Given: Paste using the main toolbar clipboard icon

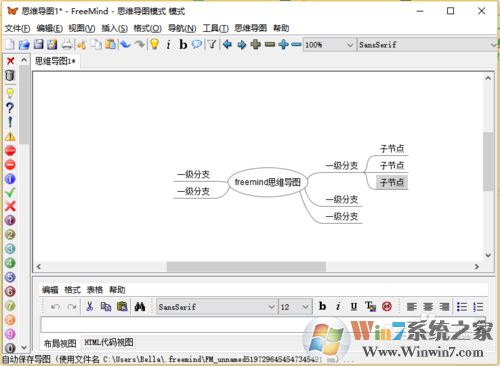Looking at the screenshot, I should 110,44.
